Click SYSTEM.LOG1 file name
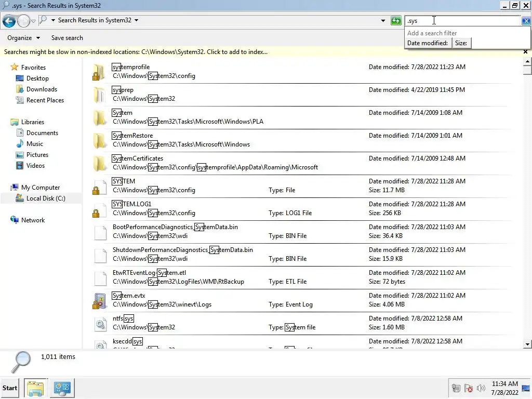 (132, 204)
